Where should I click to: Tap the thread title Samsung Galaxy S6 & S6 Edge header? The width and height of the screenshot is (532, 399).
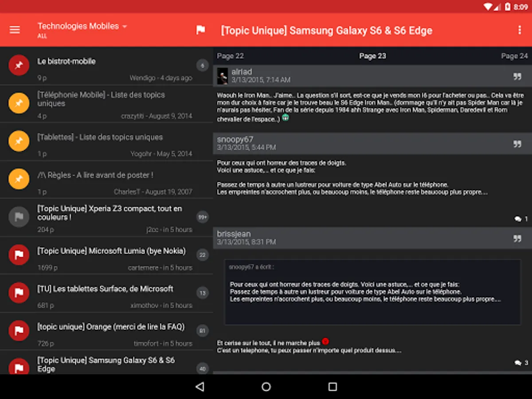point(327,31)
